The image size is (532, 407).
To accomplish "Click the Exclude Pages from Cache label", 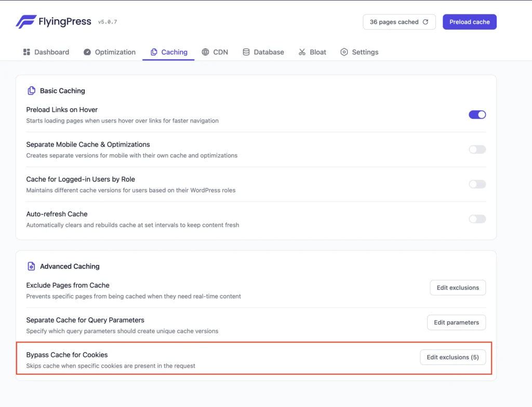I will [x=68, y=285].
